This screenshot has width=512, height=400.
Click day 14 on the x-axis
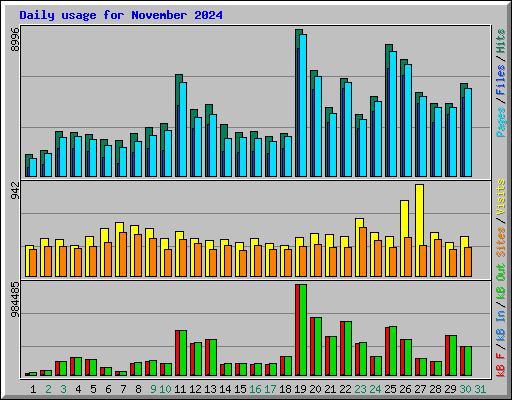225,389
